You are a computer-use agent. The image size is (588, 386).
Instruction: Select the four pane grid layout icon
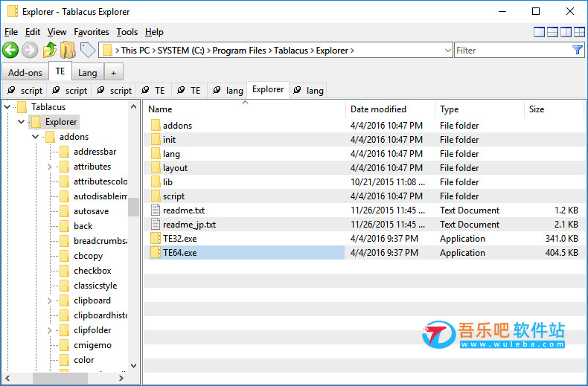click(579, 32)
